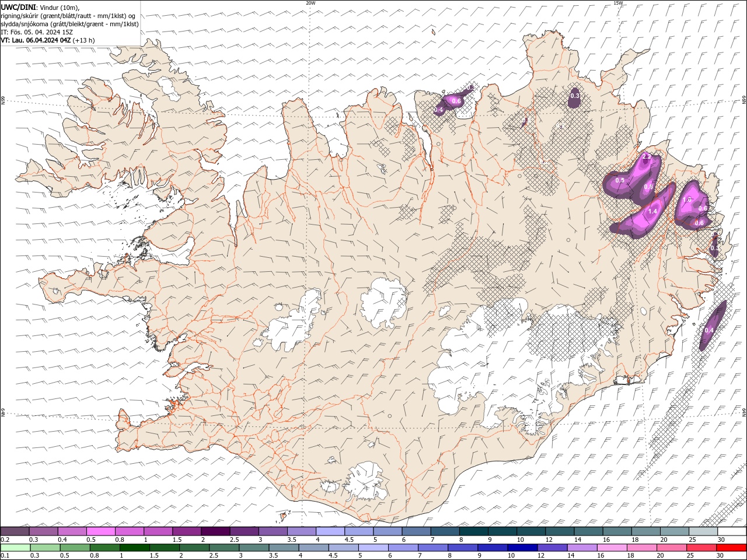Select the coral red 25 rain legend swatch
Viewport: 747px width, 560px height.
tap(700, 548)
